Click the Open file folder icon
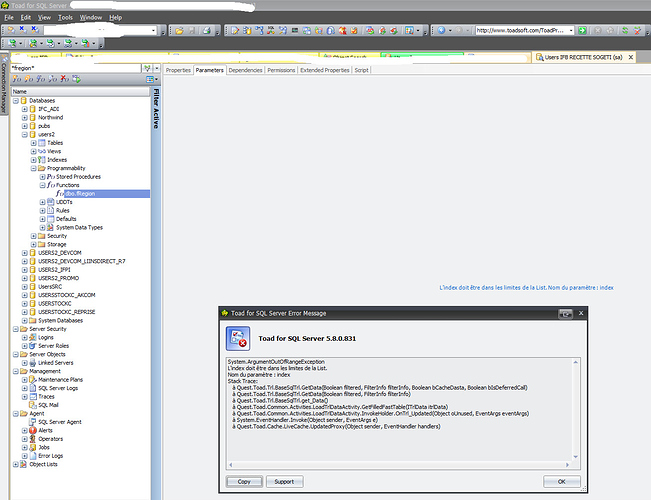651x500 pixels. point(179,30)
